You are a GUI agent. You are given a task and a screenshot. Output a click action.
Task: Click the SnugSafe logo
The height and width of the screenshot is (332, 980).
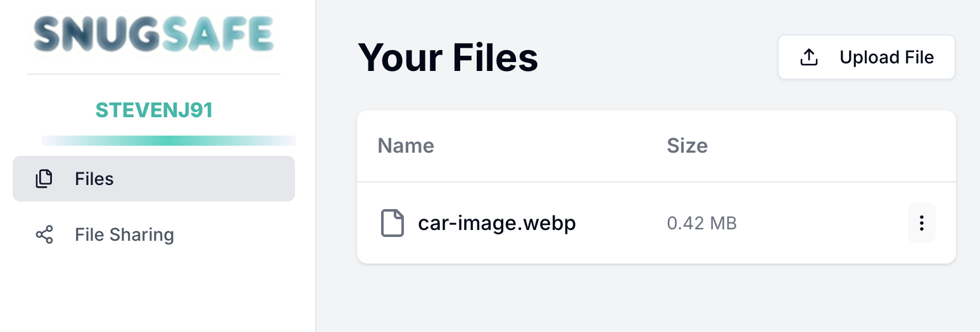point(154,34)
